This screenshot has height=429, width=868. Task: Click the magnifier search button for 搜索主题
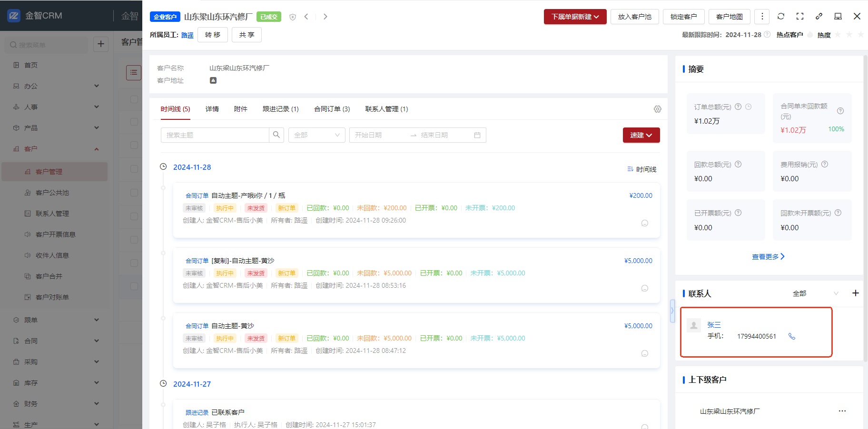[276, 135]
